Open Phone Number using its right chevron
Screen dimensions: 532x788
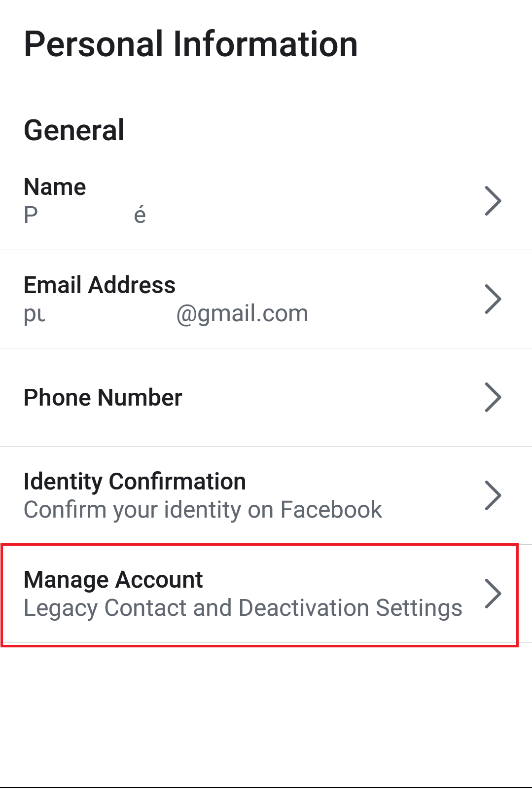point(493,397)
